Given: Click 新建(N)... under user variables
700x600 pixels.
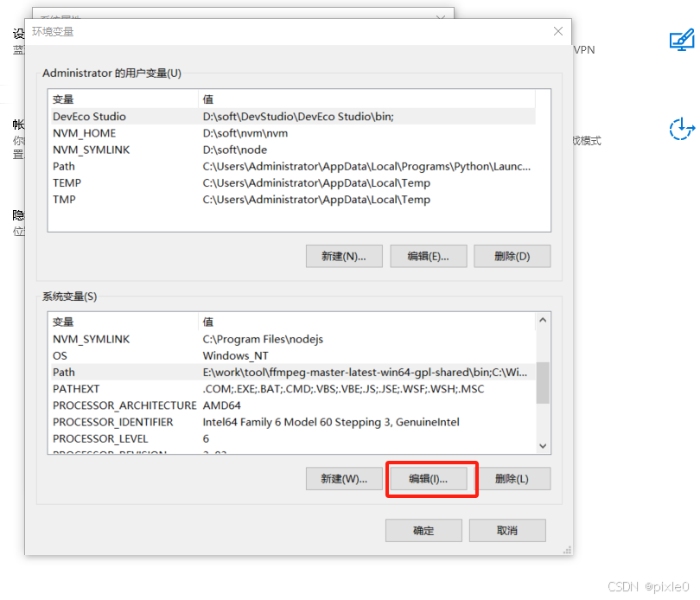Looking at the screenshot, I should [344, 256].
